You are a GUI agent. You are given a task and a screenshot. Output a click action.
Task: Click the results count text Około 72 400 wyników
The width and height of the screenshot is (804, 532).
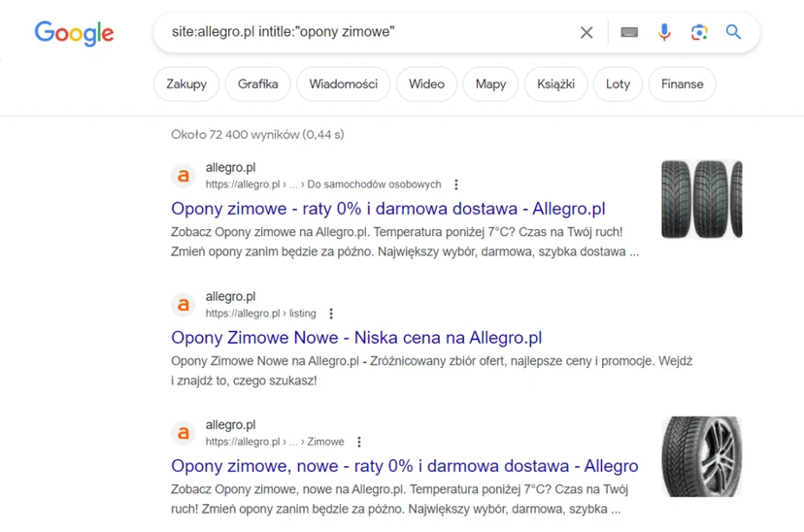point(257,135)
